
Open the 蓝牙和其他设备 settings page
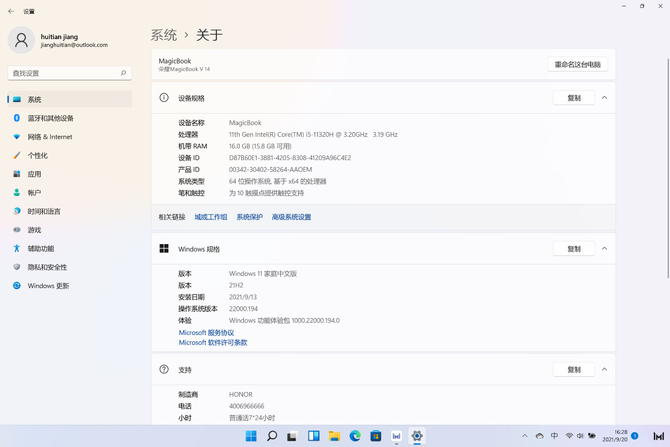[x=50, y=118]
